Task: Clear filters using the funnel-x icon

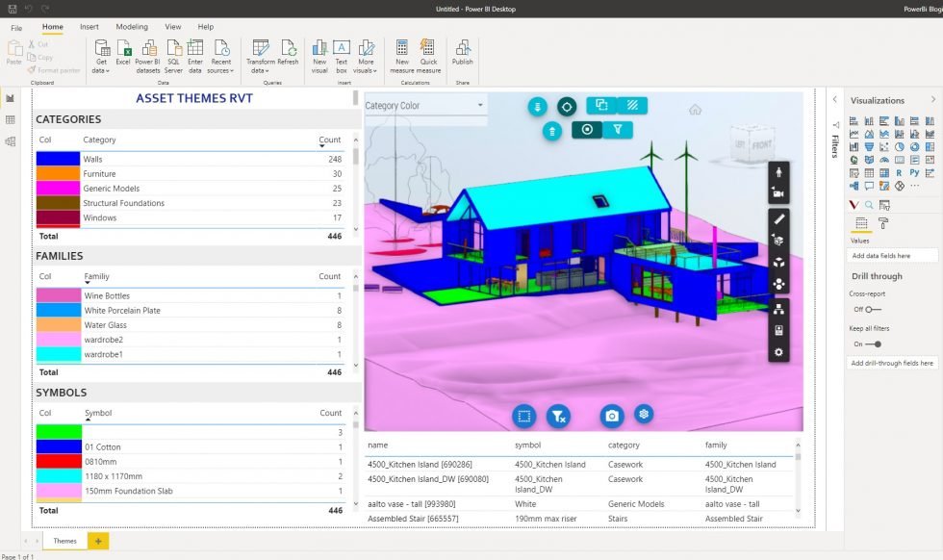Action: (x=559, y=416)
